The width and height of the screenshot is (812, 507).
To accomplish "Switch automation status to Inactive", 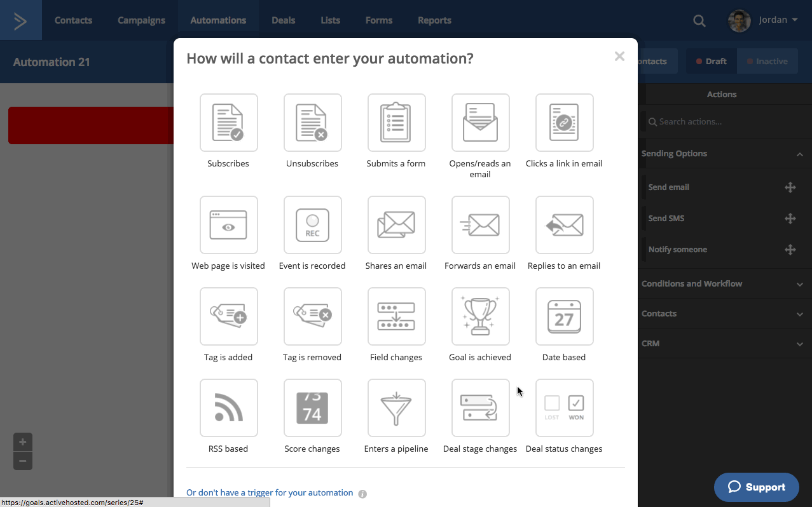I will [x=767, y=62].
